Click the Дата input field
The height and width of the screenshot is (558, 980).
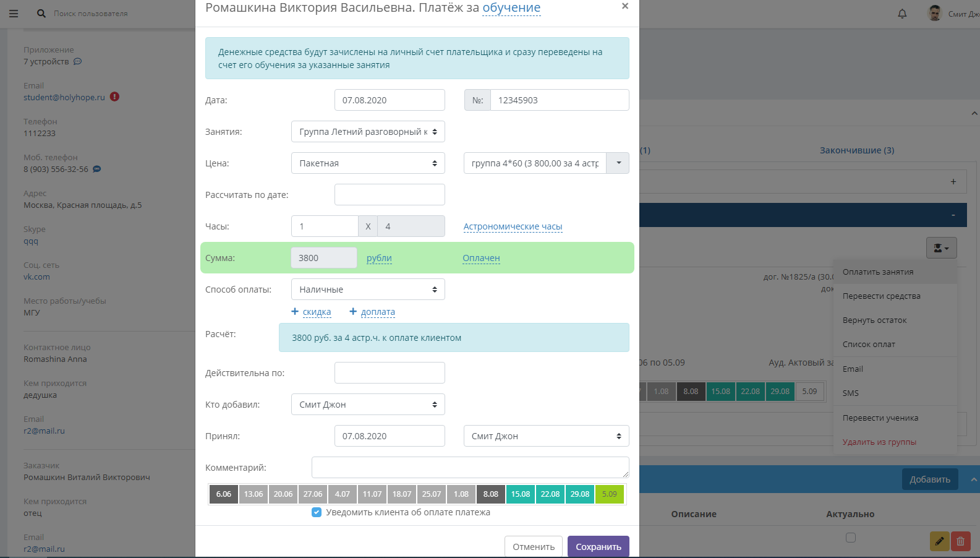pos(390,100)
